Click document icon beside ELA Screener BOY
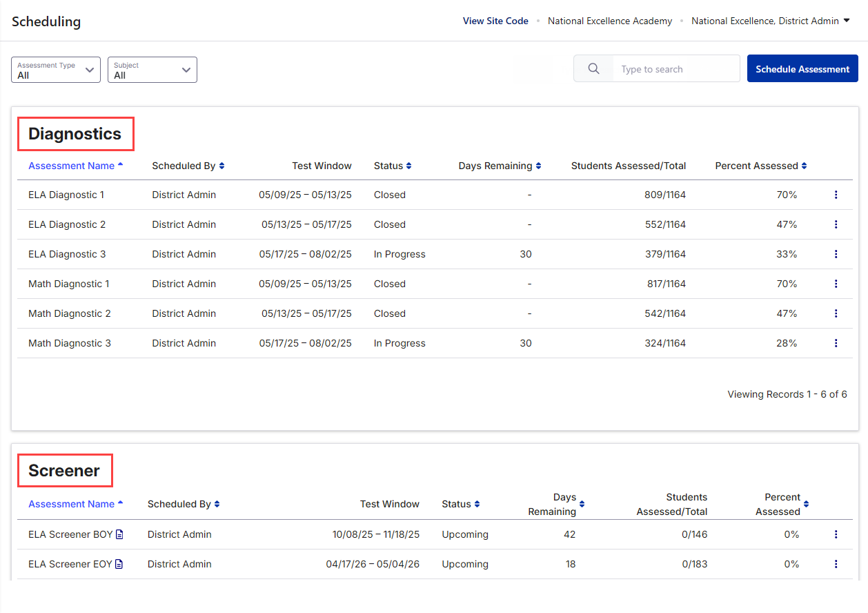 119,534
